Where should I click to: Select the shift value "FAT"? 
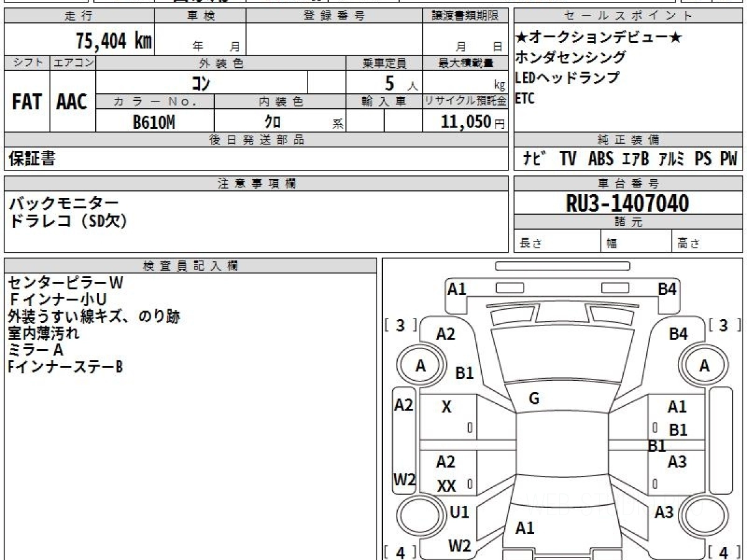[27, 103]
